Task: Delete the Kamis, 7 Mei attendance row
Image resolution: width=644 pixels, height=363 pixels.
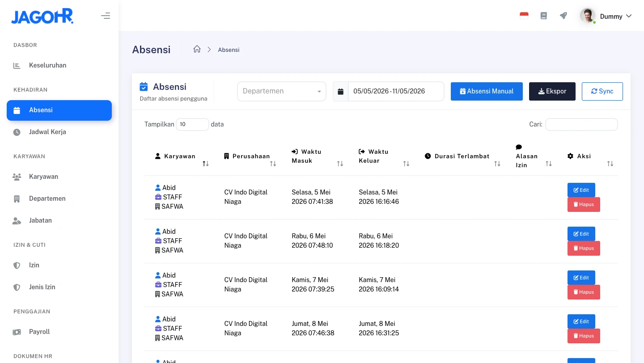Action: point(584,292)
